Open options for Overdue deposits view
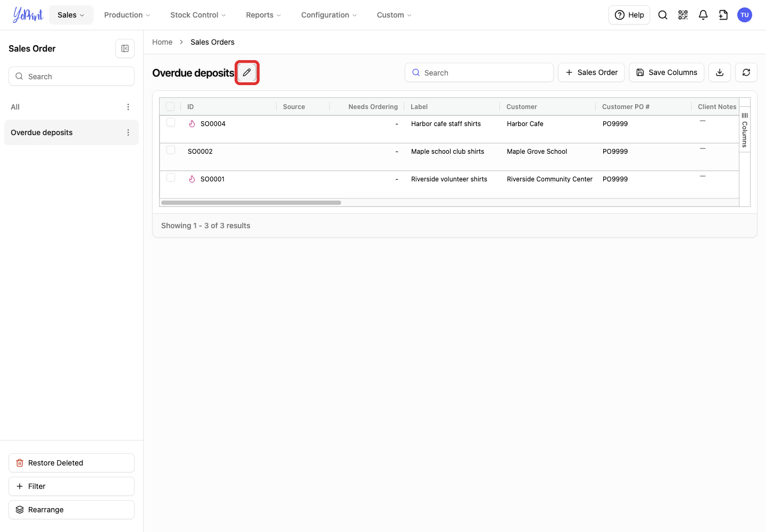The image size is (766, 532). 128,132
